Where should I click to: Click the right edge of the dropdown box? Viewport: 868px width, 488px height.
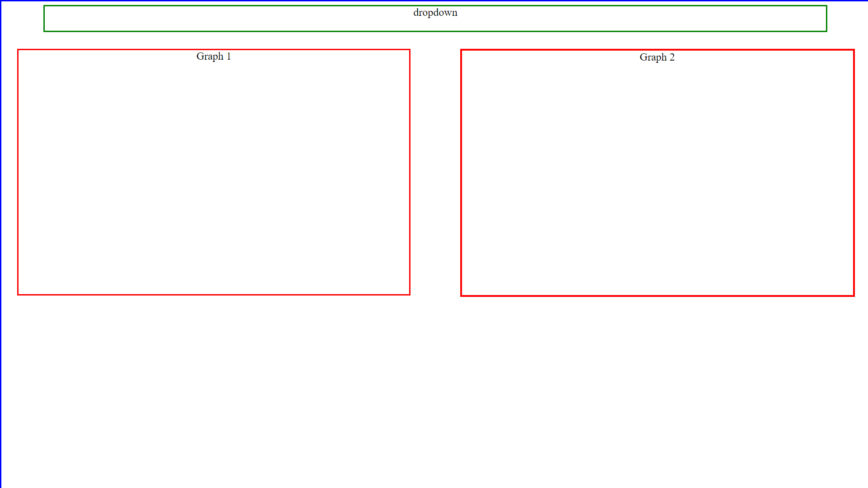(826, 19)
